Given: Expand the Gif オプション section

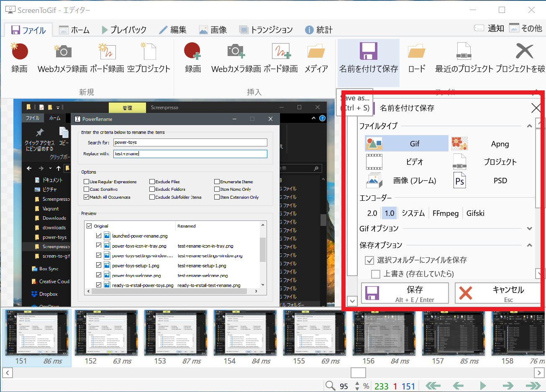Looking at the screenshot, I should point(529,228).
